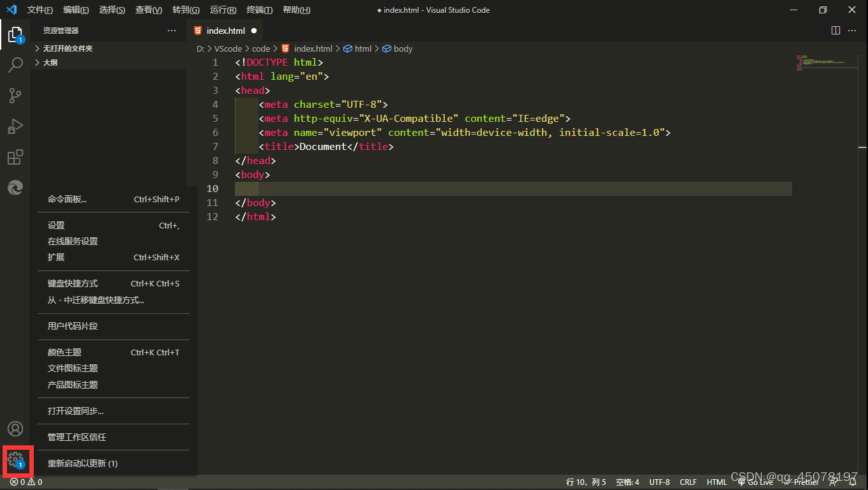Viewport: 868px width, 490px height.
Task: Click the DOCTYPE text on line 1
Action: (x=267, y=63)
